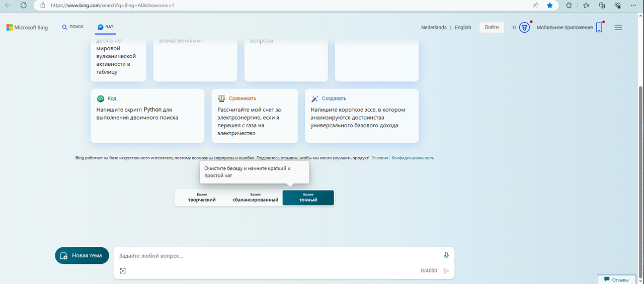Switch to the ЧАТ tab
Viewport: 644px width, 284px height.
(106, 27)
